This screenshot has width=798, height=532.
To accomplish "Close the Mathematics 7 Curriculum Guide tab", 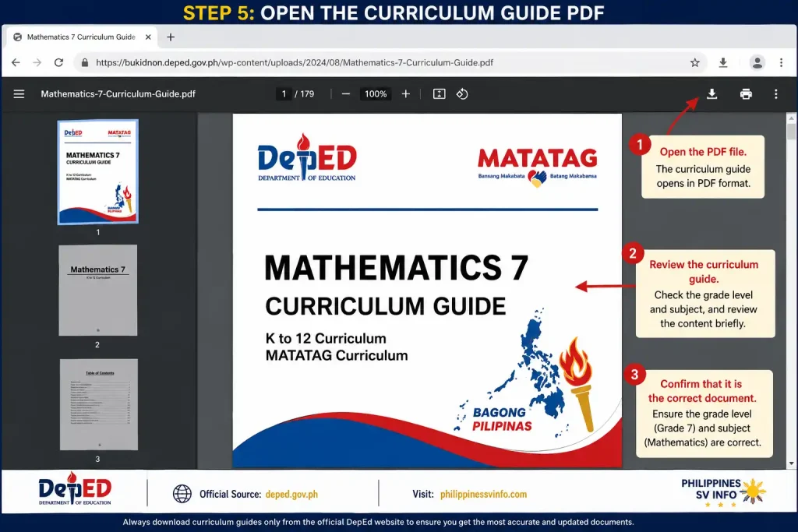I will [148, 37].
